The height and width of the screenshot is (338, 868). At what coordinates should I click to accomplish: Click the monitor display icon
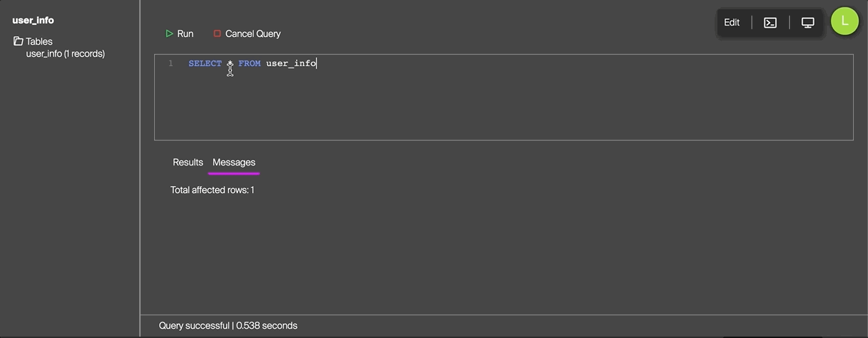tap(808, 23)
